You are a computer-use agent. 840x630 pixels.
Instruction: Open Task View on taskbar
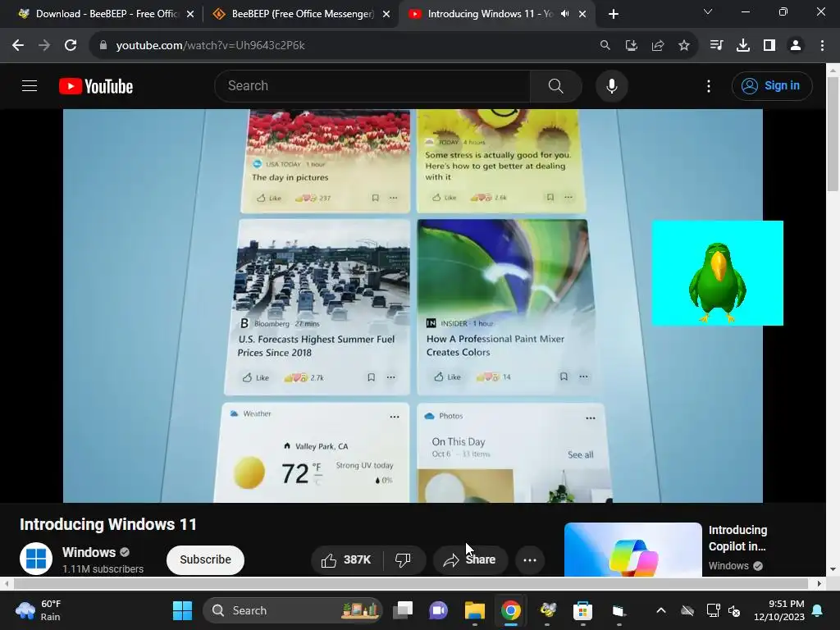pos(403,610)
